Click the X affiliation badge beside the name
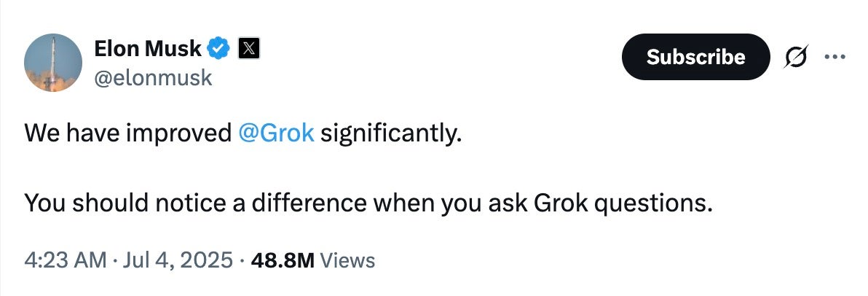Screen dimensions: 868x296 tap(249, 49)
